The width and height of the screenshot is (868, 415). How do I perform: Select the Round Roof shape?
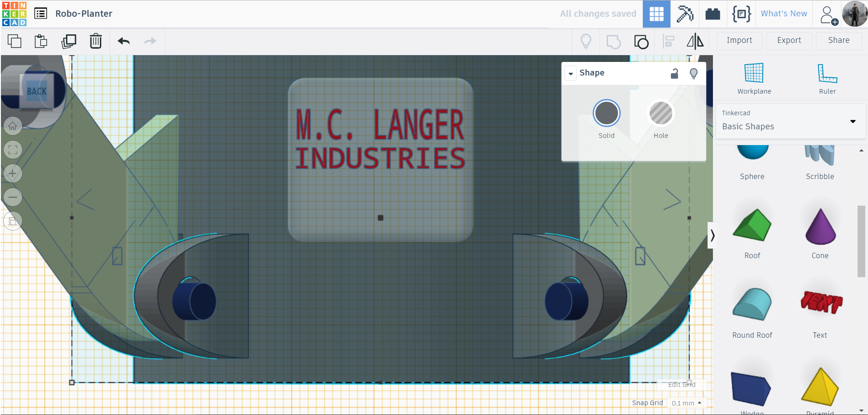pos(752,313)
